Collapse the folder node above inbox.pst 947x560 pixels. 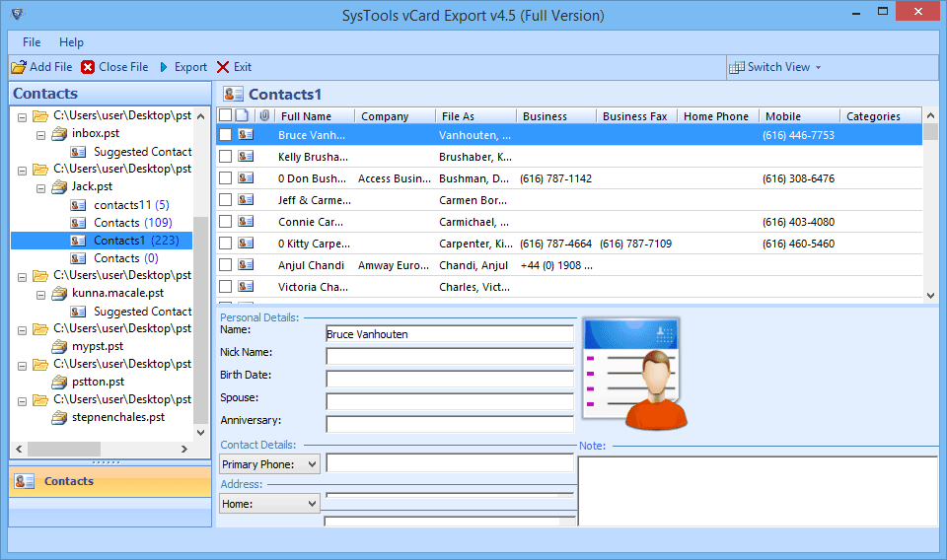(x=23, y=117)
